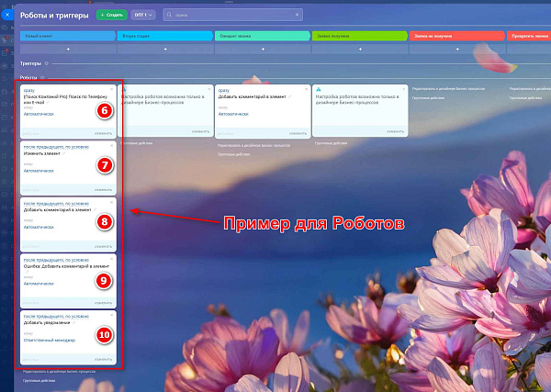Close the Роботы и триггеры slider panel
Image resolution: width=551 pixels, height=392 pixels.
point(7,15)
